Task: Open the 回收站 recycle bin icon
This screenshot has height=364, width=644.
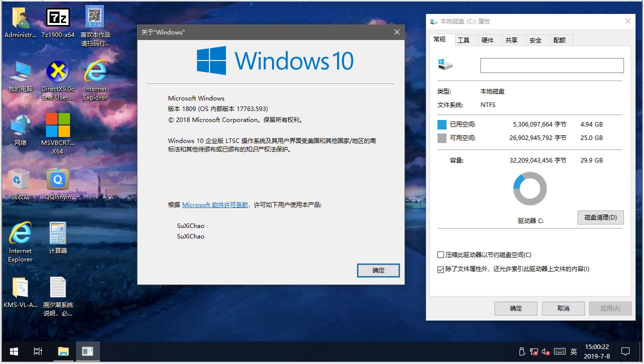Action: pos(20,184)
